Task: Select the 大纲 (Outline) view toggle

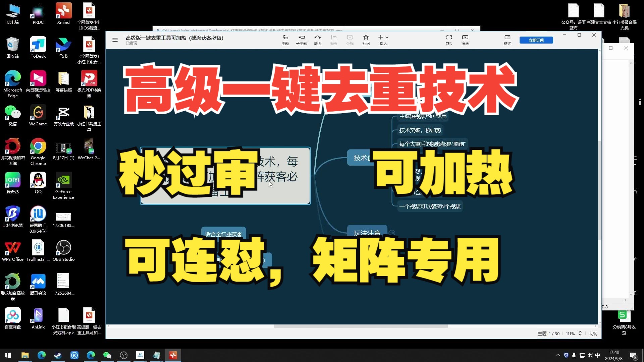Action: [x=593, y=333]
